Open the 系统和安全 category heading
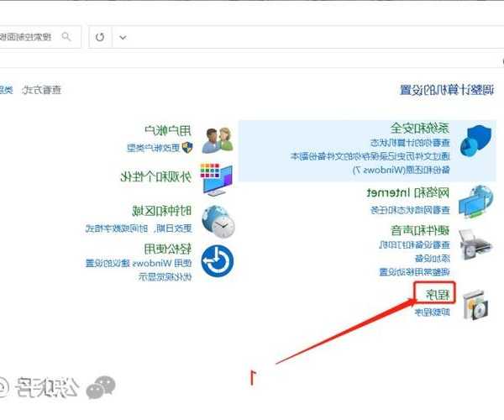Viewport: 504px width, 420px height. (x=420, y=128)
